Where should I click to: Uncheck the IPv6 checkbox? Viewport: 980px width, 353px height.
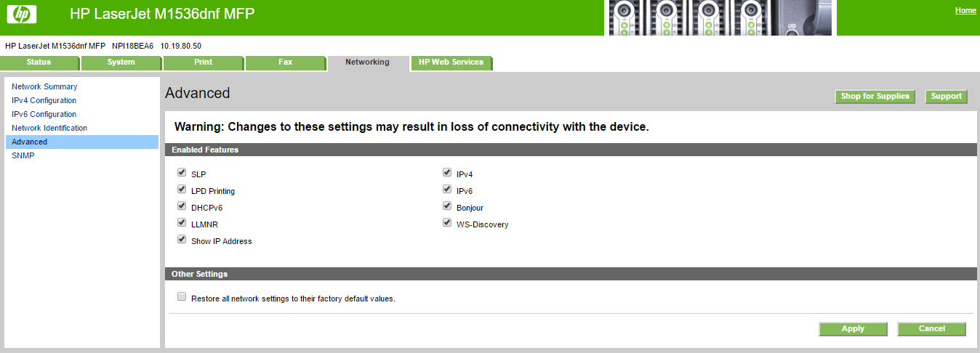pyautogui.click(x=447, y=190)
